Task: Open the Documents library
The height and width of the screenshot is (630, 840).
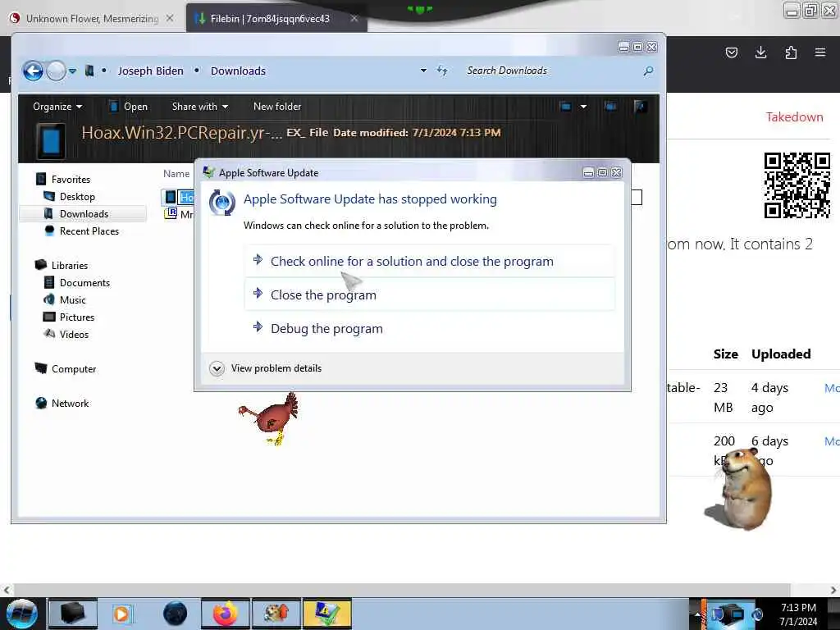Action: tap(84, 282)
